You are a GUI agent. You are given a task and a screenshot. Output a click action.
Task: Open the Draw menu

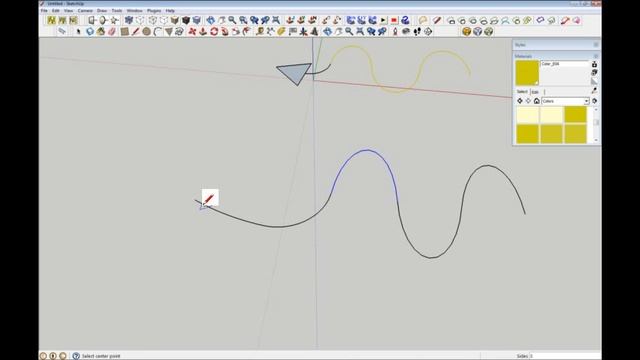(x=102, y=11)
